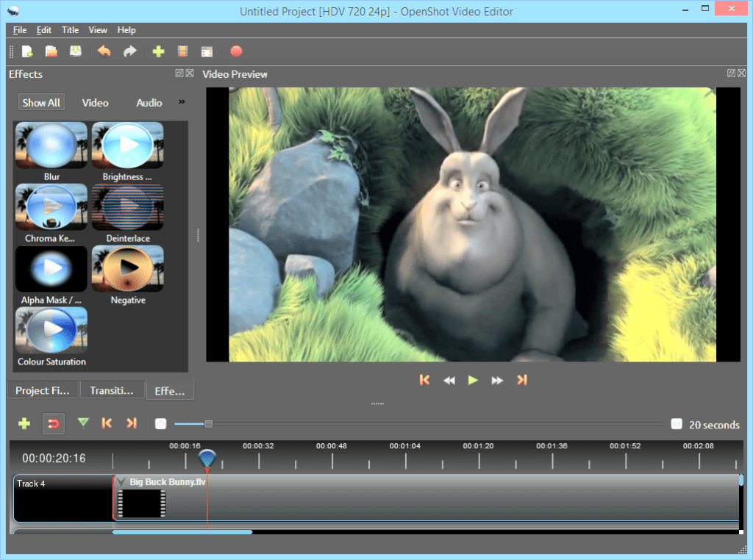The width and height of the screenshot is (753, 560).
Task: Jump to the next marker in the timeline toolbar
Action: pos(132,423)
